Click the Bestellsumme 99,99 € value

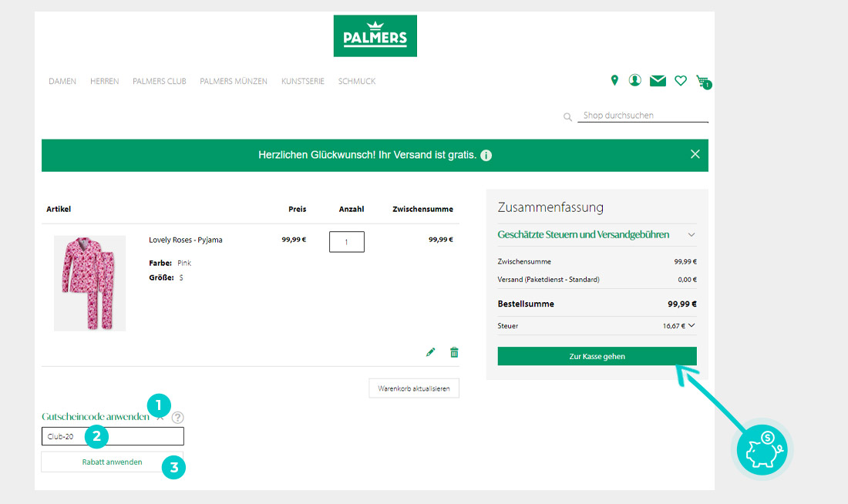[682, 304]
